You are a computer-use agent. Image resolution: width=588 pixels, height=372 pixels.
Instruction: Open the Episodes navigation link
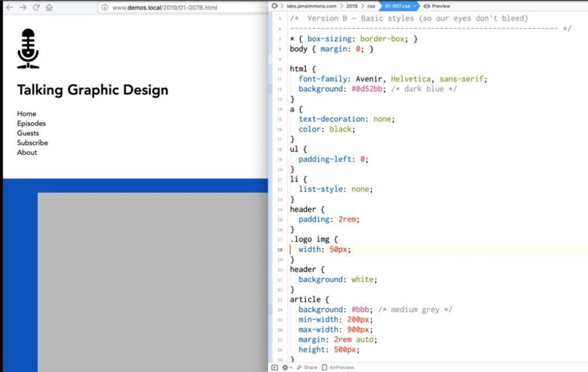coord(31,123)
